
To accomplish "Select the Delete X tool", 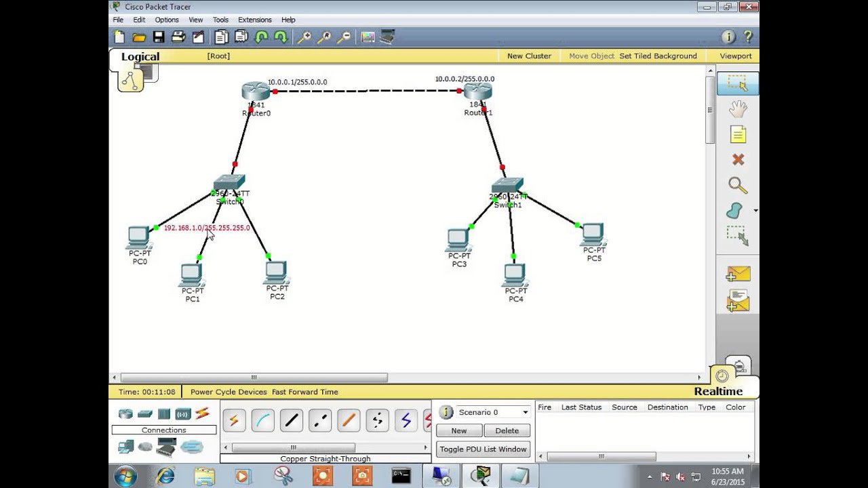I will tap(738, 160).
